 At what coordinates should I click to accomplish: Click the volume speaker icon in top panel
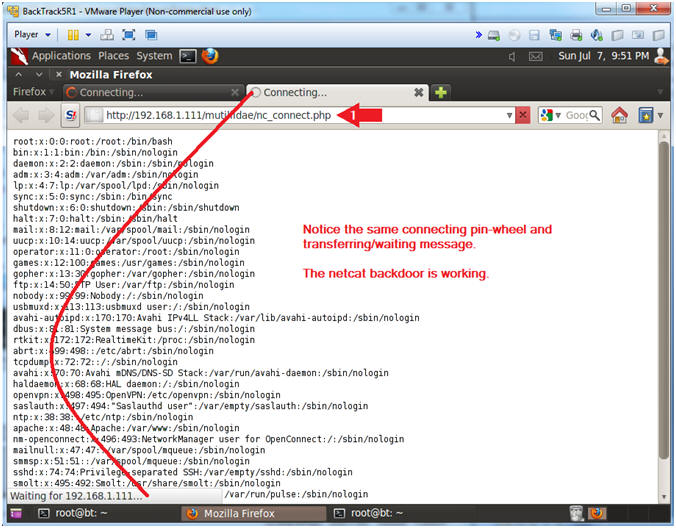pos(512,56)
